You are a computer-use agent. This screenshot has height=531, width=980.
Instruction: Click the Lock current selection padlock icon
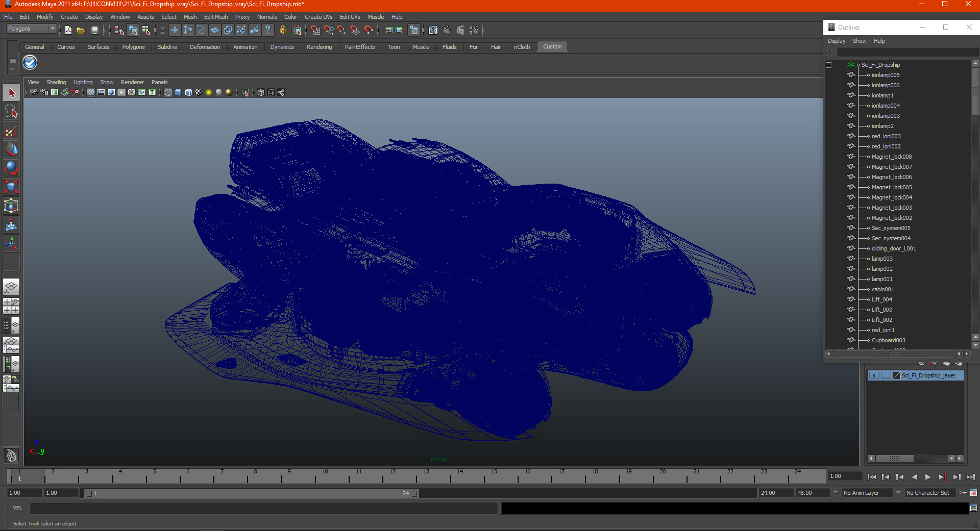[x=283, y=31]
